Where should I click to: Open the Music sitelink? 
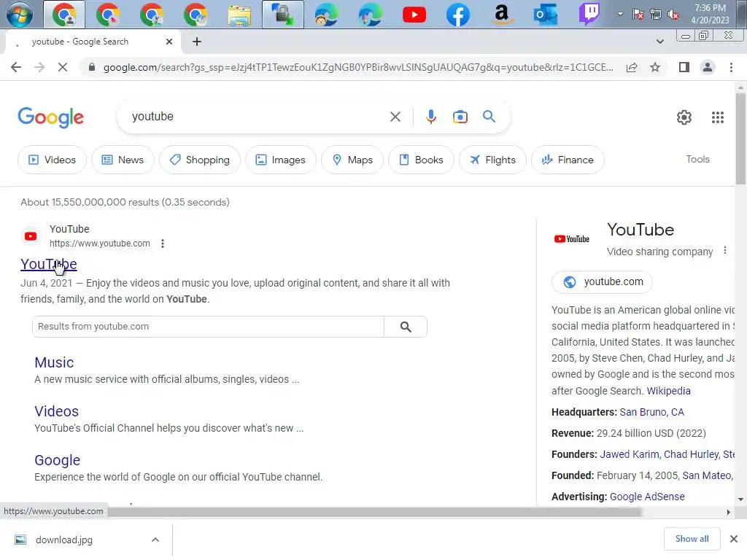(x=54, y=362)
